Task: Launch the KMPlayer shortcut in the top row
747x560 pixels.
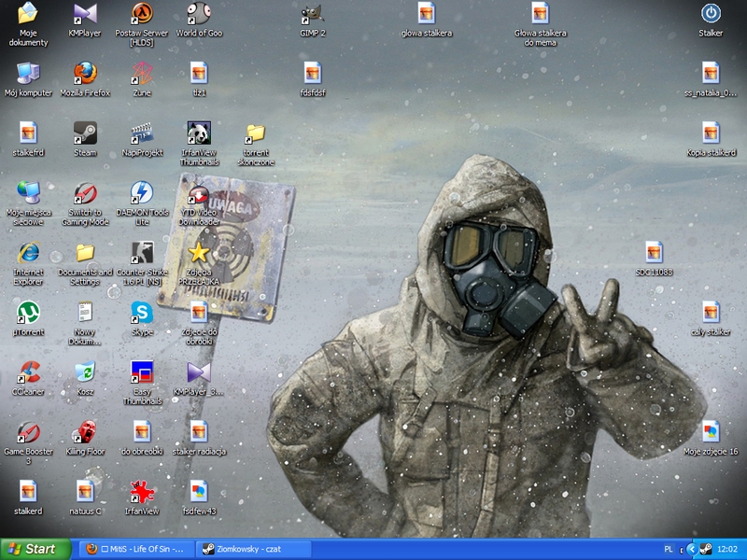Action: point(85,13)
